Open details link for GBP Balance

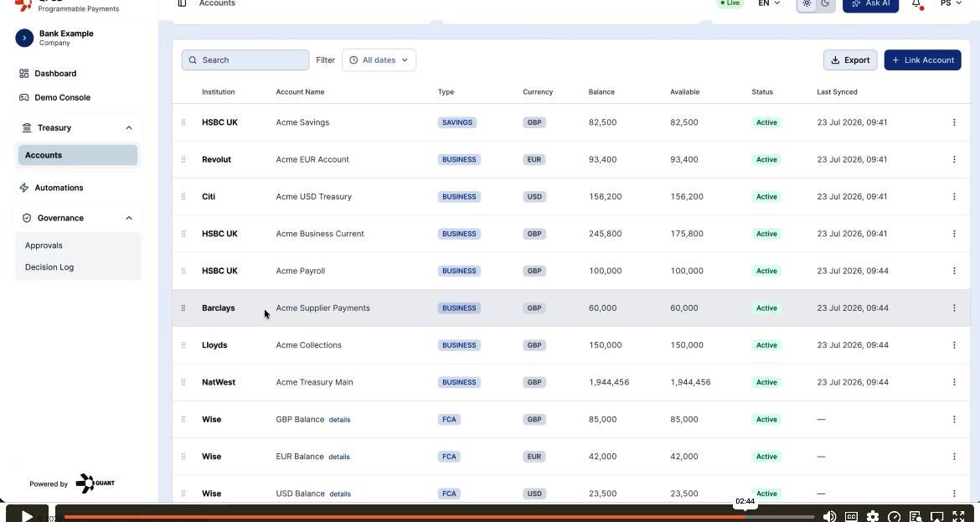pyautogui.click(x=339, y=420)
